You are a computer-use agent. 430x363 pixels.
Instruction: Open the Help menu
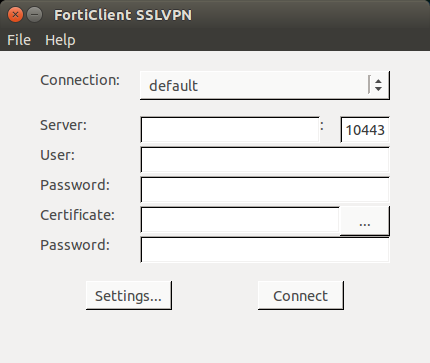tap(60, 40)
